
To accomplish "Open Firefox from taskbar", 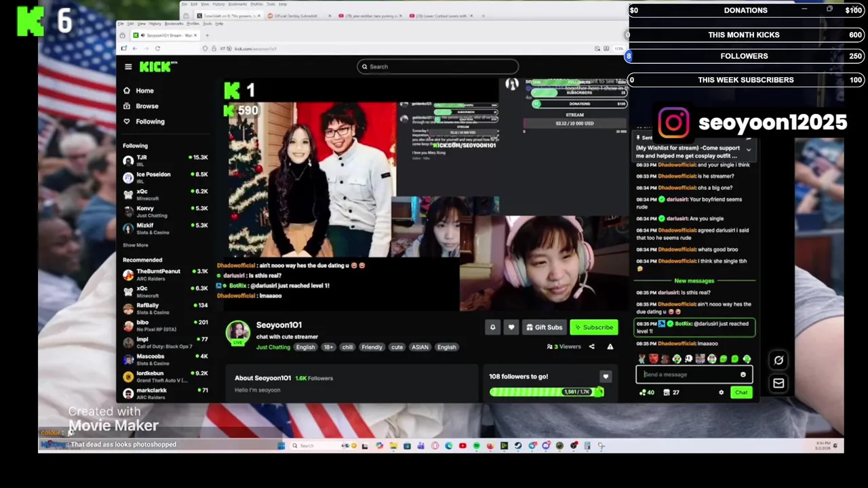I will (x=490, y=446).
